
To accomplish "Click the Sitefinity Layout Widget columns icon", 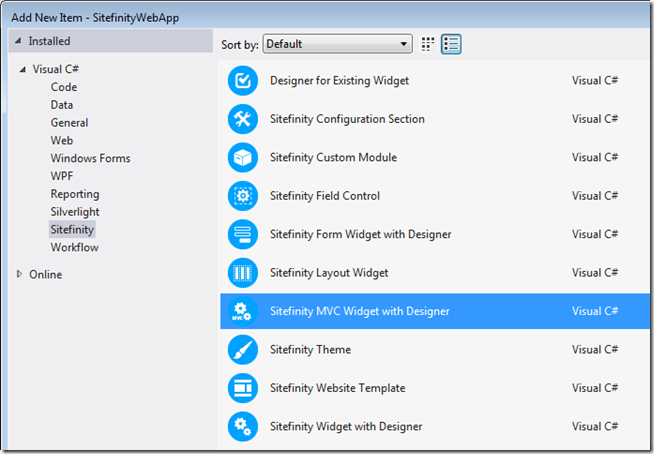I will (x=243, y=273).
